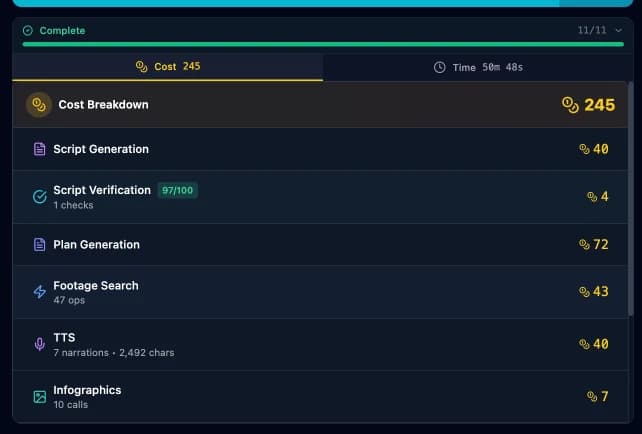Click the coin icon next to Script Verification cost

click(592, 197)
